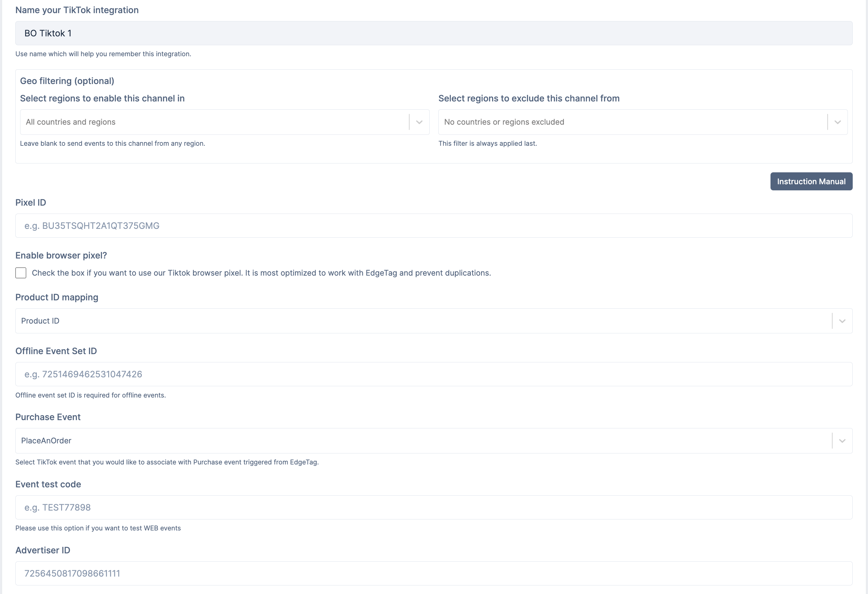
Task: Click the Offline Event Set ID field
Action: point(433,374)
